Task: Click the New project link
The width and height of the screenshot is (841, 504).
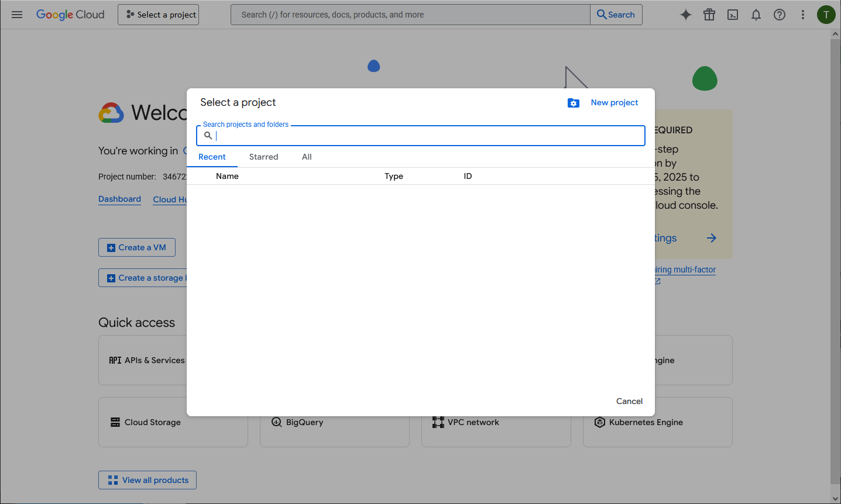Action: [x=614, y=102]
